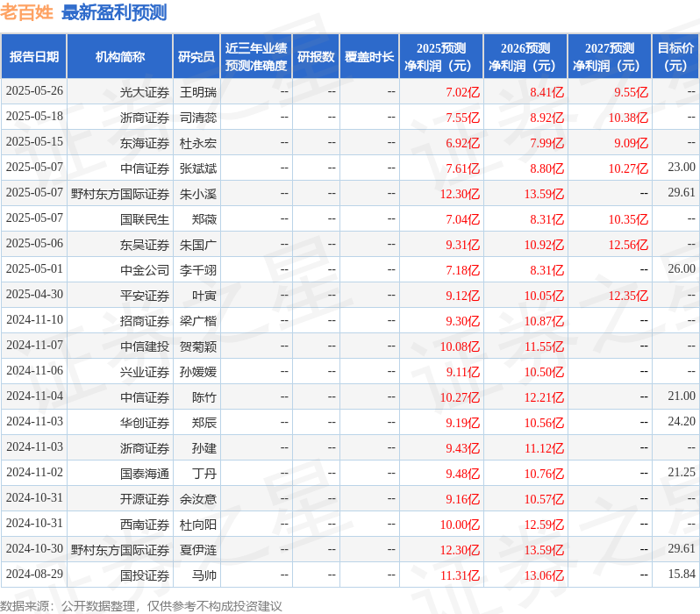The width and height of the screenshot is (700, 614).
Task: Click the 9.55亿 forecast value
Action: click(x=631, y=92)
